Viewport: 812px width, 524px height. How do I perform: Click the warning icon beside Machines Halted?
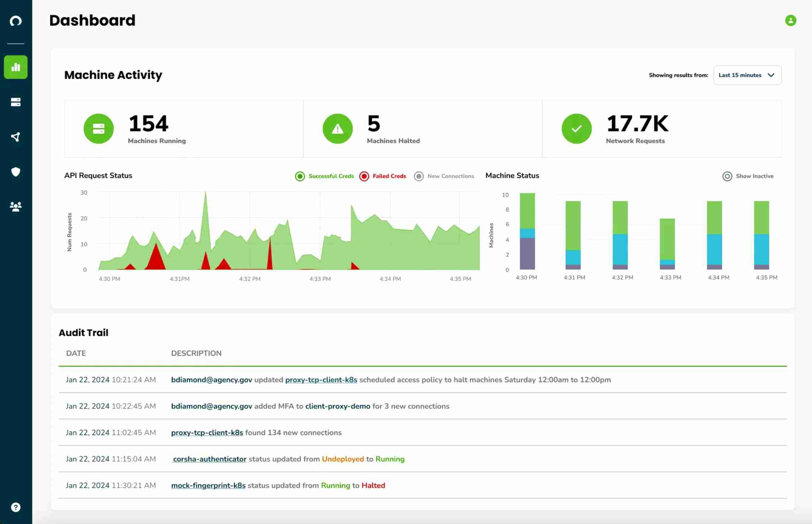(337, 129)
